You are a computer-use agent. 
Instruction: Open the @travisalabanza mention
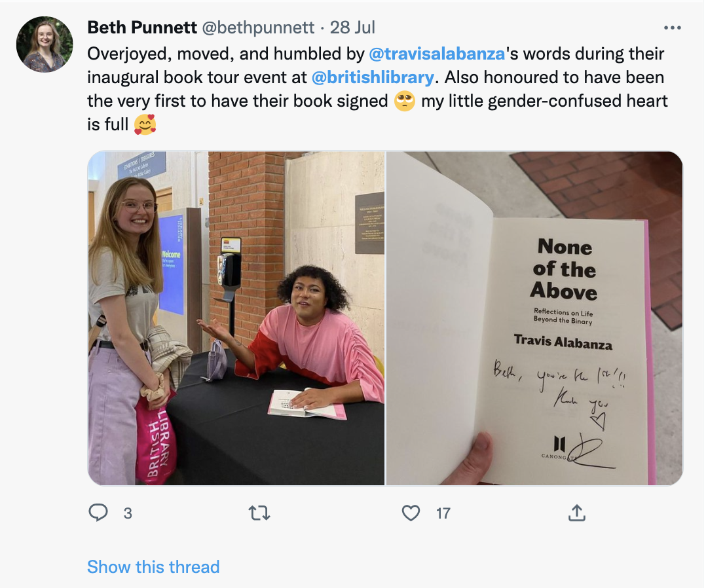[437, 54]
